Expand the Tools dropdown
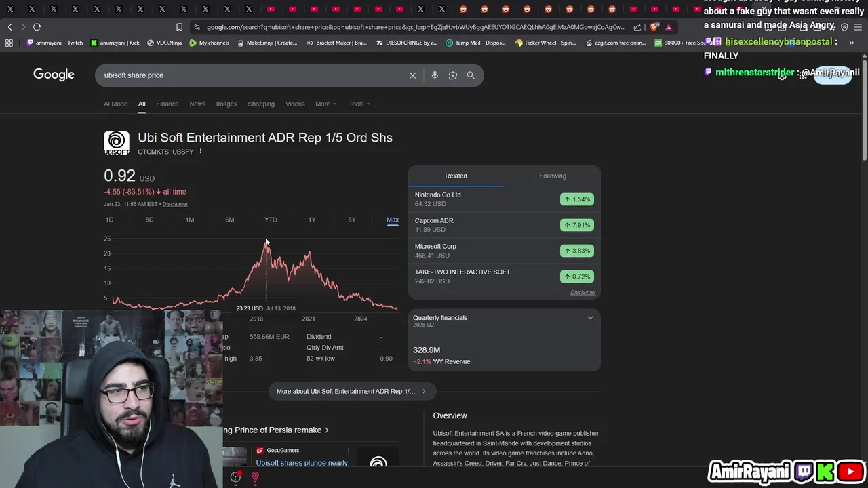This screenshot has height=488, width=868. pos(359,104)
